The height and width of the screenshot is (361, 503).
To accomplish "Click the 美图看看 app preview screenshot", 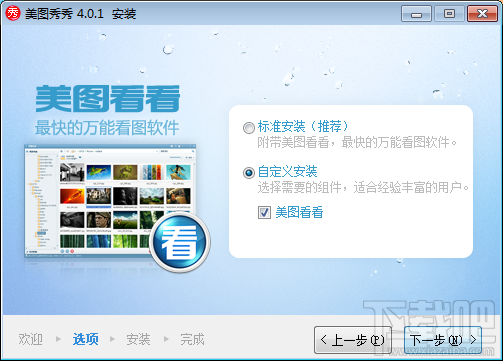I will pyautogui.click(x=110, y=201).
